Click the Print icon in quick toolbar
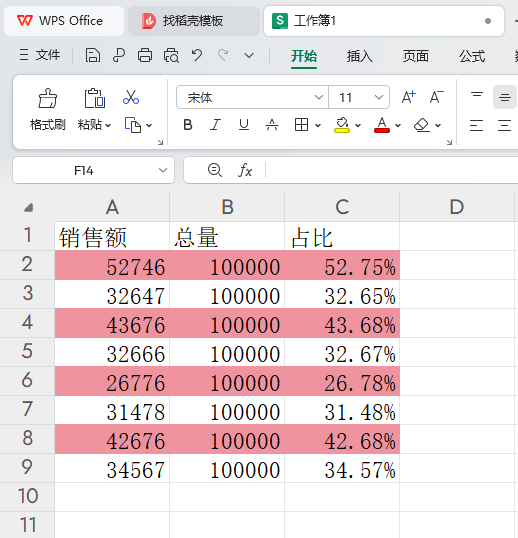 tap(145, 56)
